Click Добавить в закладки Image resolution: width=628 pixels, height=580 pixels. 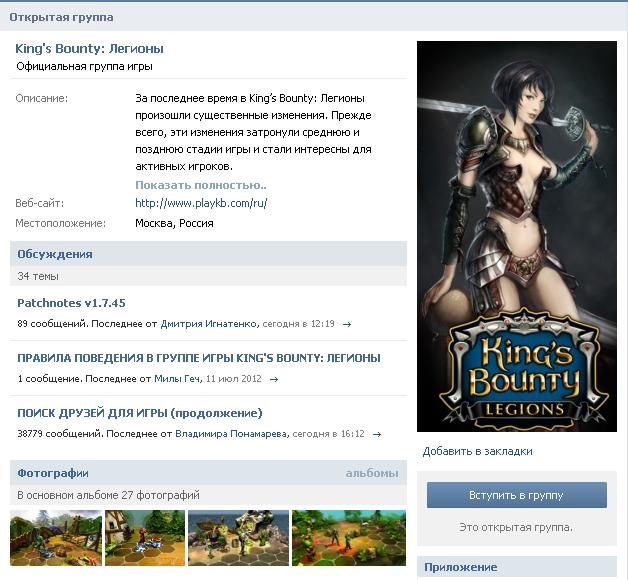[x=477, y=451]
